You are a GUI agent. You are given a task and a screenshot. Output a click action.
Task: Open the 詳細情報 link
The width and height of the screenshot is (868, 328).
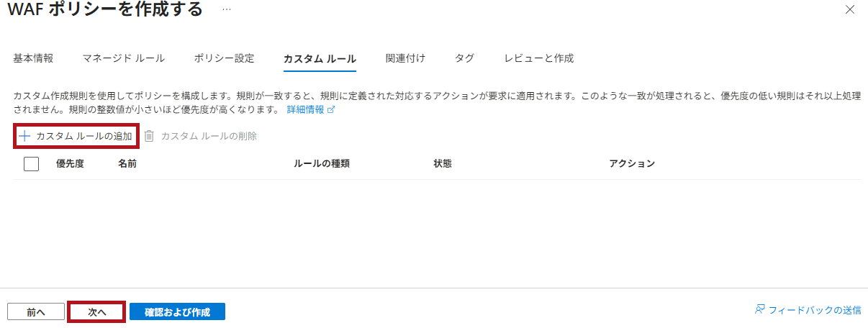pos(306,110)
